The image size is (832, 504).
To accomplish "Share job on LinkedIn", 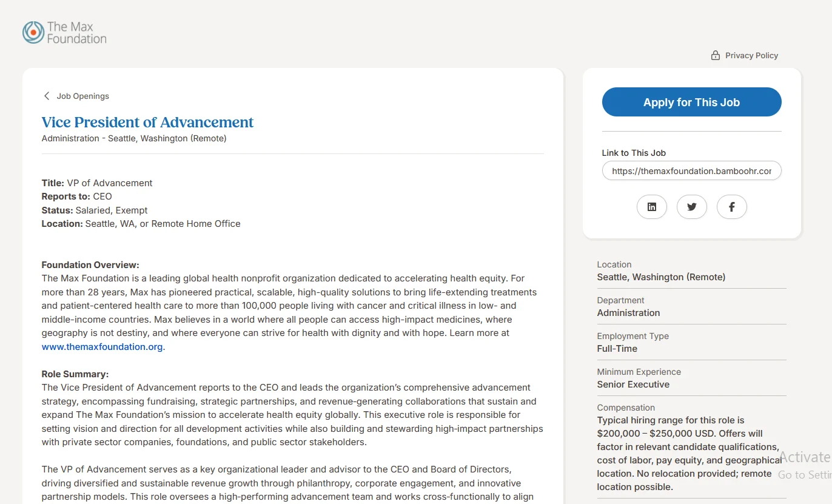I will click(652, 207).
